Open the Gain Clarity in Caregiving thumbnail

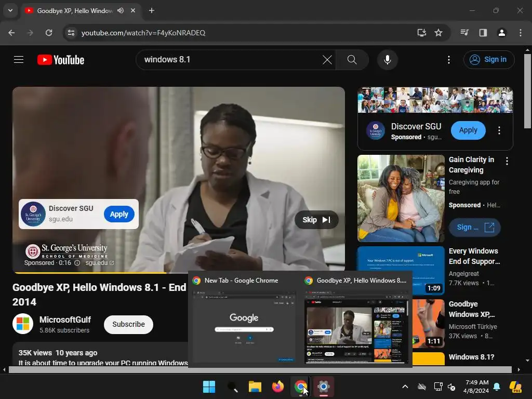401,198
